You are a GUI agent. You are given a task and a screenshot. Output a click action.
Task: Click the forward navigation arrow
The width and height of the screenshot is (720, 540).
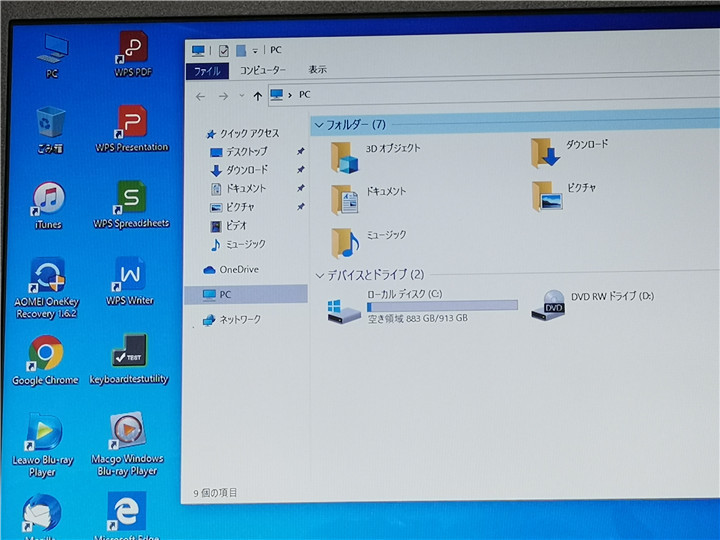(223, 96)
